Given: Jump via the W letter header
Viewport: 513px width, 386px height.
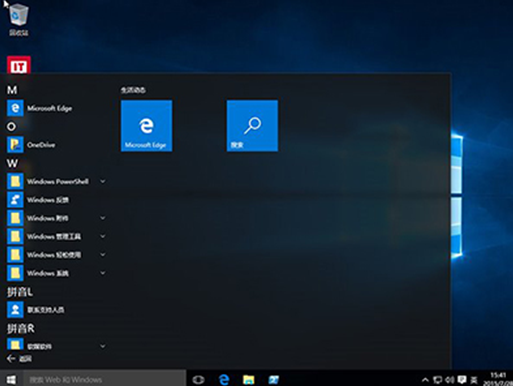Looking at the screenshot, I should [12, 163].
